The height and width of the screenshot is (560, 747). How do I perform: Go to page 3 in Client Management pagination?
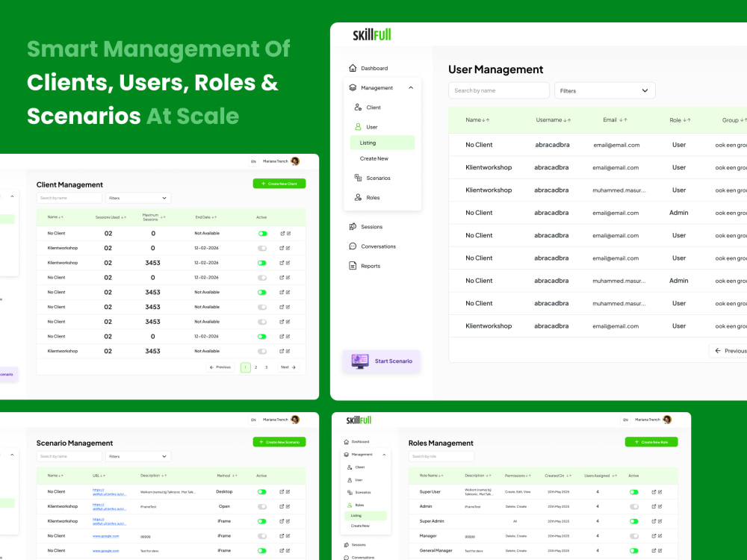[267, 367]
